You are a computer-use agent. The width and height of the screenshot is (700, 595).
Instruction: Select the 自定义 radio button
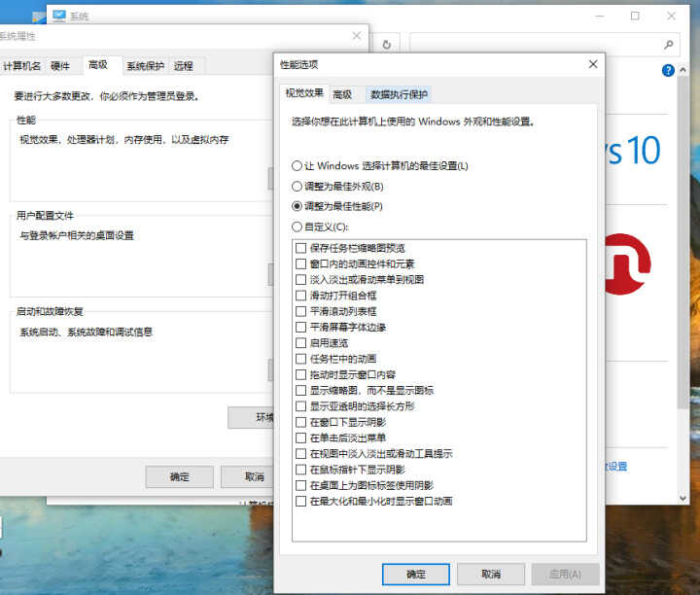click(x=297, y=227)
